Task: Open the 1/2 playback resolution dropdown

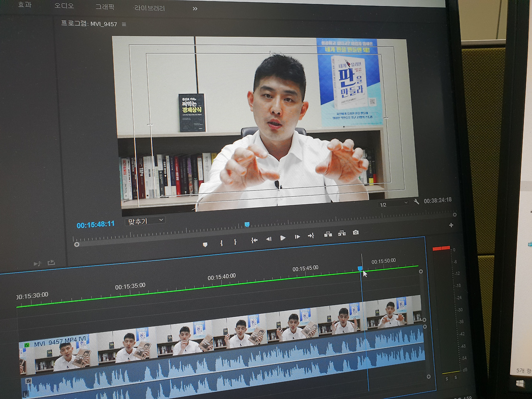Action: tap(393, 204)
